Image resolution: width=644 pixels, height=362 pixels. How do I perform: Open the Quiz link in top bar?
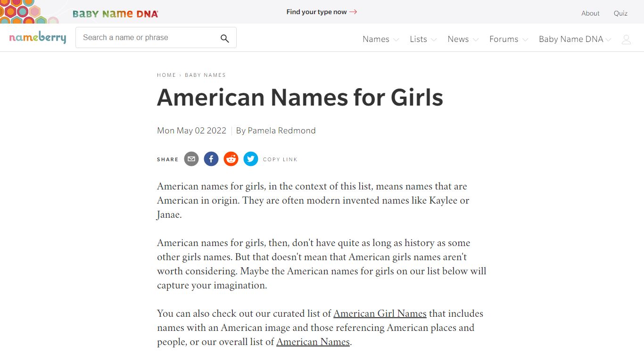620,13
